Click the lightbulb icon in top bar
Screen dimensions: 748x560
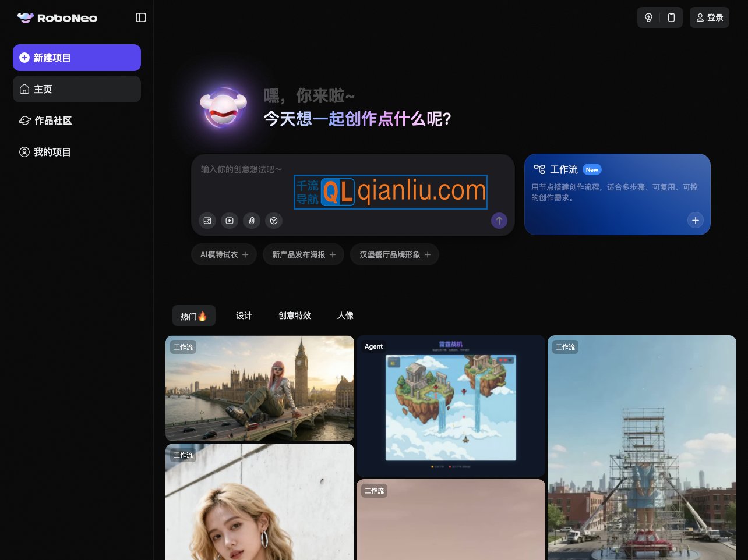tap(648, 17)
